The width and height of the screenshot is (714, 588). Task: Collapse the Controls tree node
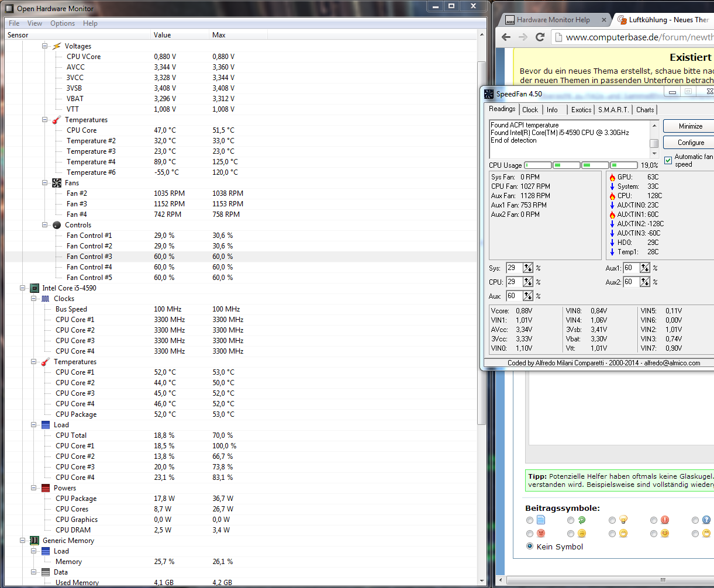(x=44, y=225)
